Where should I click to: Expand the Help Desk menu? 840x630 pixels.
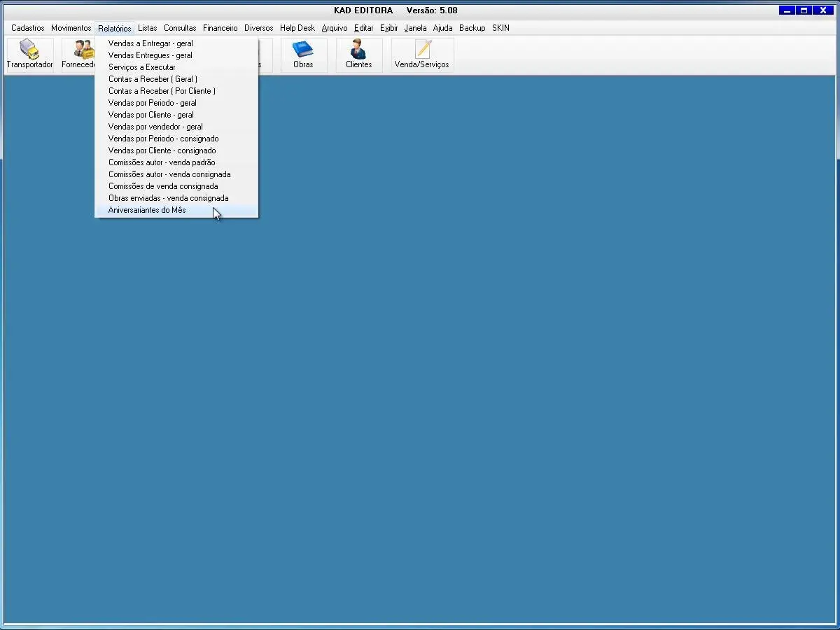297,28
